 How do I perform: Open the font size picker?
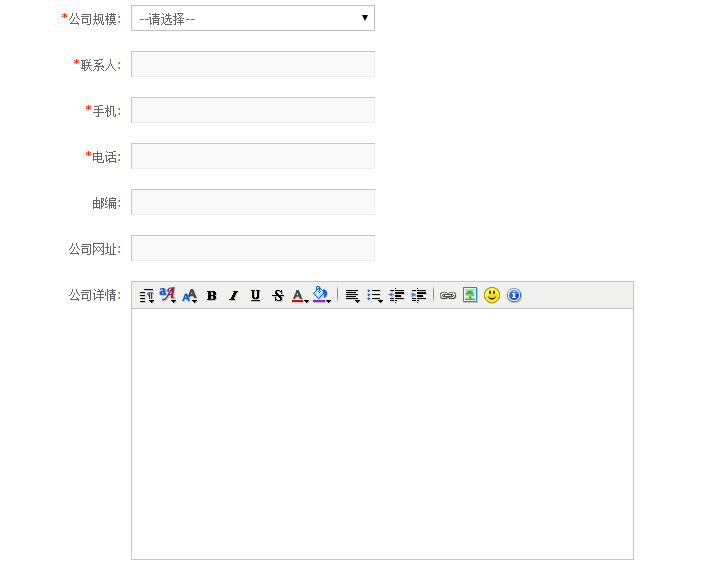tap(190, 295)
